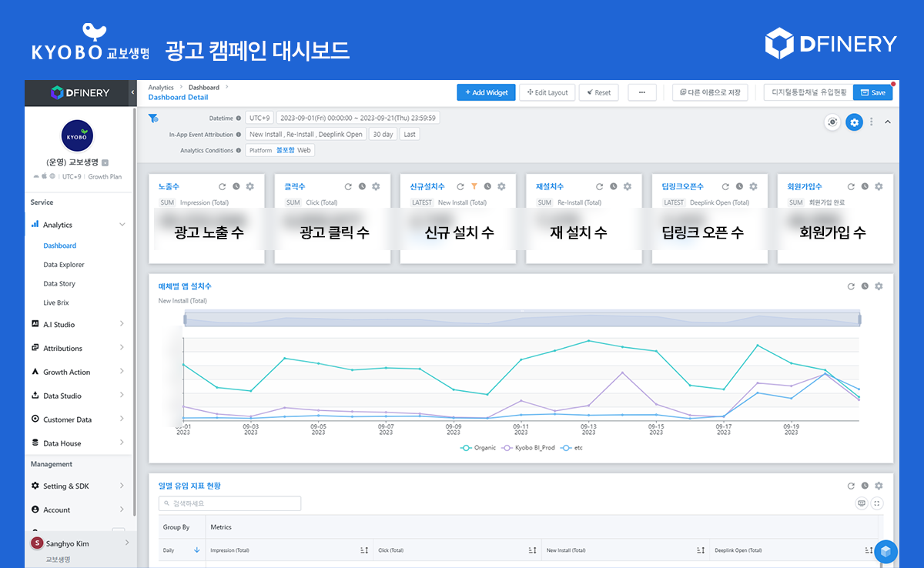Click right handle of chart range slider
Viewport: 924px width, 568px height.
(859, 319)
